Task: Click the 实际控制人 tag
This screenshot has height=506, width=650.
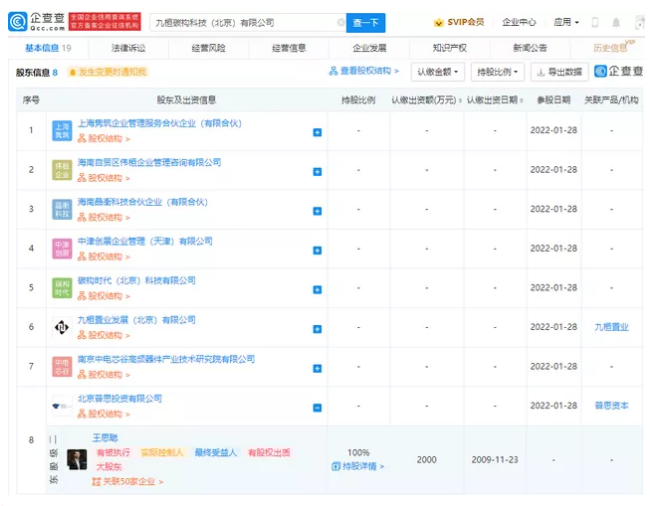Action: 162,453
